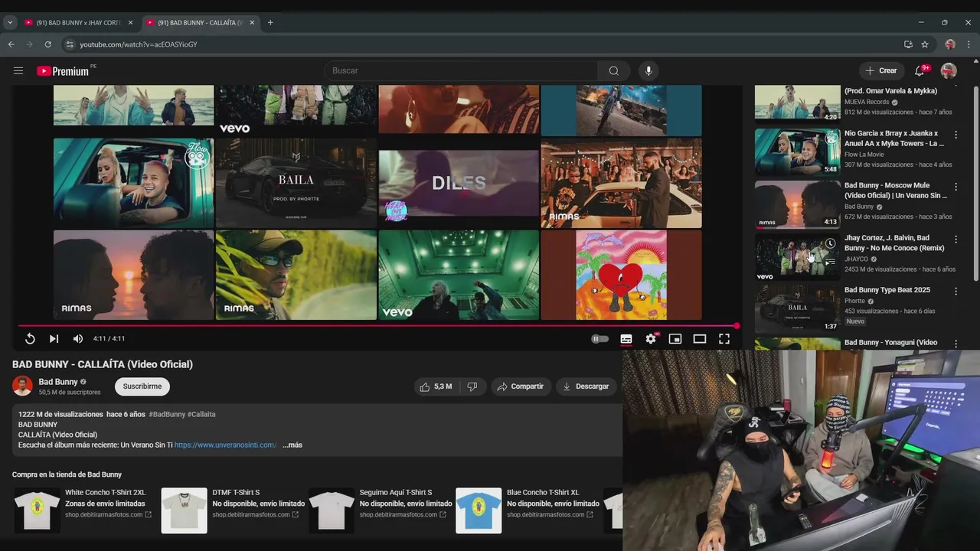Screen dimensions: 980x551
Task: Open a new browser tab
Action: click(270, 23)
